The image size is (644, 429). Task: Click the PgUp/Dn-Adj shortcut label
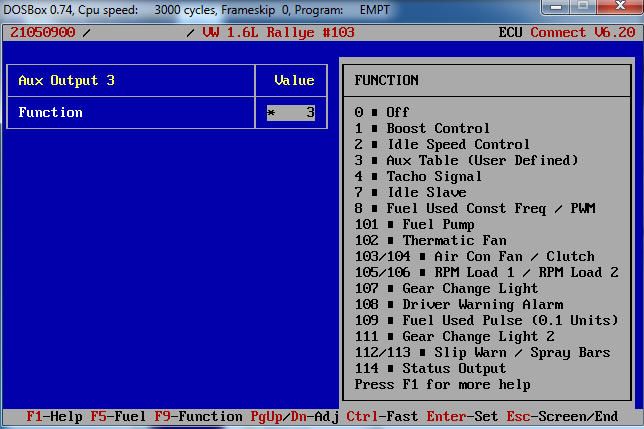tap(295, 416)
